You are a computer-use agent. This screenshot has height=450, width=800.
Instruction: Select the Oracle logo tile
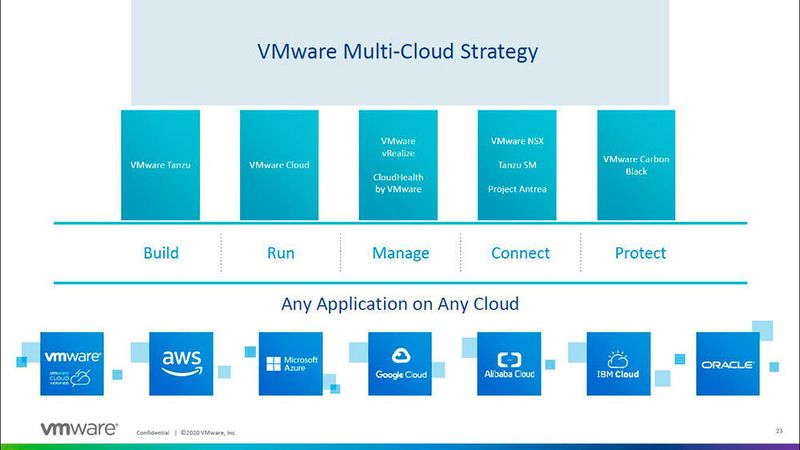[x=728, y=364]
